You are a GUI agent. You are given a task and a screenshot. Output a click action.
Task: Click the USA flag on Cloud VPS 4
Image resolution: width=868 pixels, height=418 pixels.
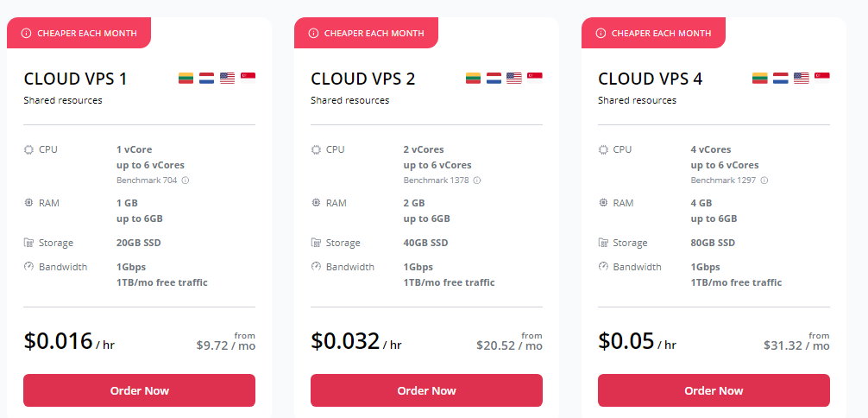coord(802,78)
